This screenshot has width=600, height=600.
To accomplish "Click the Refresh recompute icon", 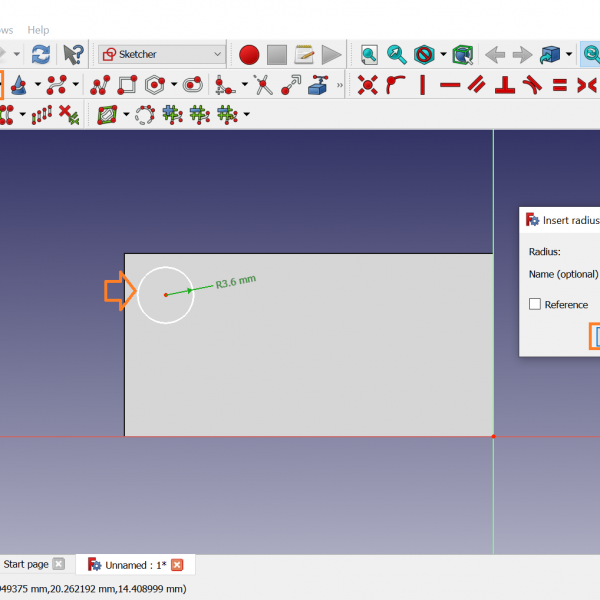I will pos(40,54).
